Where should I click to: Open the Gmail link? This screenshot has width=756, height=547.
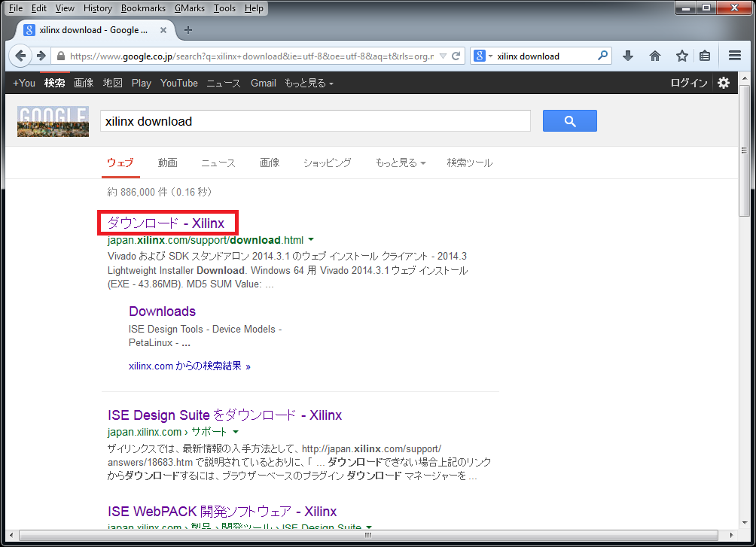tap(264, 84)
